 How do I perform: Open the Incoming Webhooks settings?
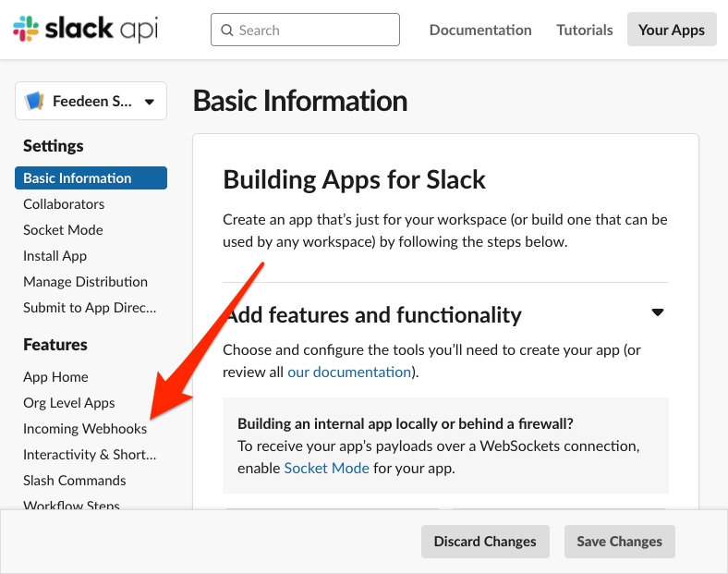point(85,429)
